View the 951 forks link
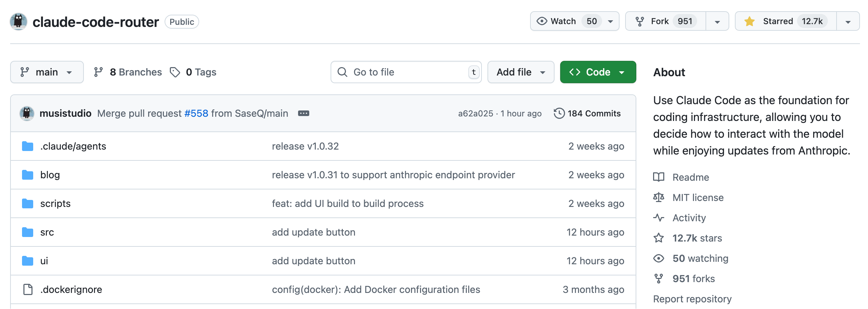The height and width of the screenshot is (309, 868). [x=694, y=279]
